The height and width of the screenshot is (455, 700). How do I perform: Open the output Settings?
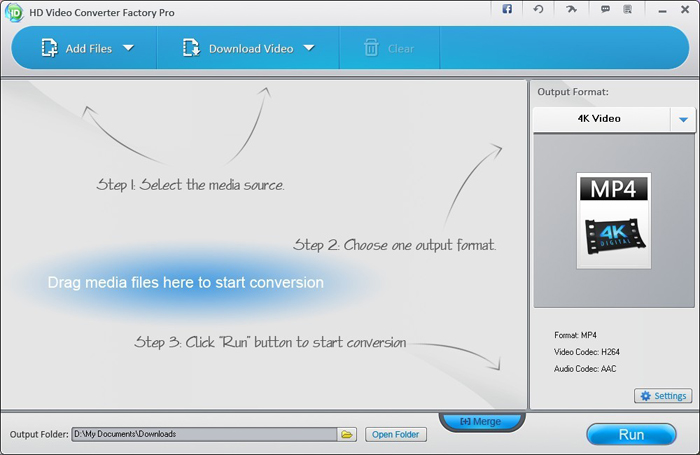click(x=662, y=396)
